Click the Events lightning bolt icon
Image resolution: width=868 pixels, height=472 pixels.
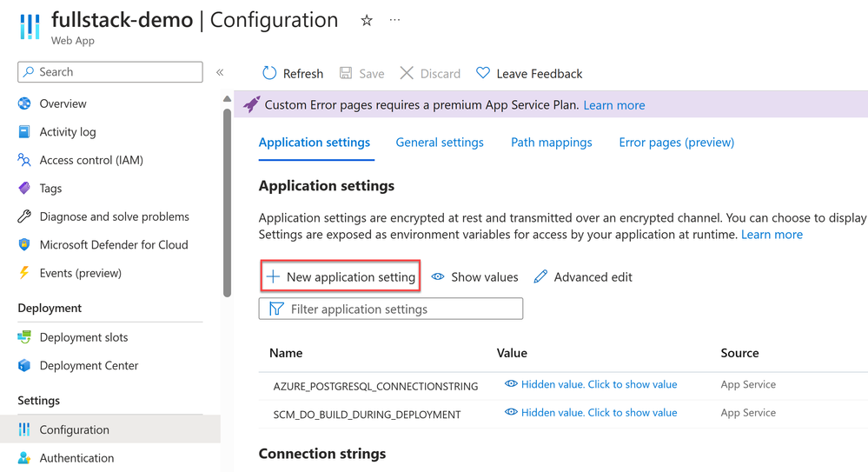[x=24, y=273]
